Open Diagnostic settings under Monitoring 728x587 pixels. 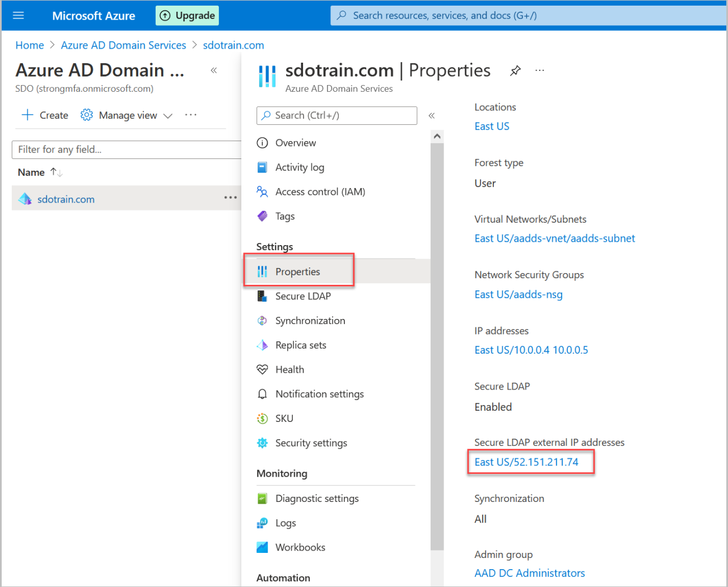pyautogui.click(x=317, y=499)
